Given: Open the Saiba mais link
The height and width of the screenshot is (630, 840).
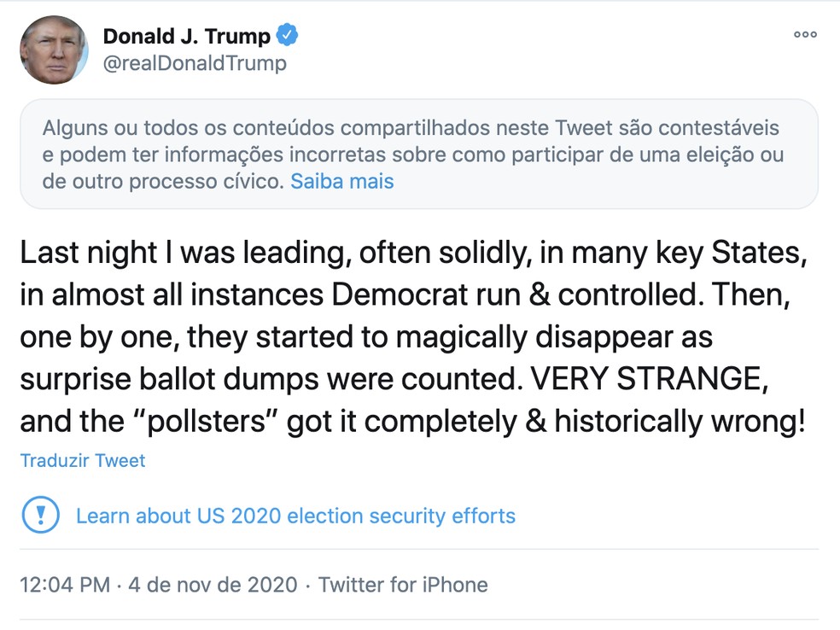Looking at the screenshot, I should coord(341,182).
